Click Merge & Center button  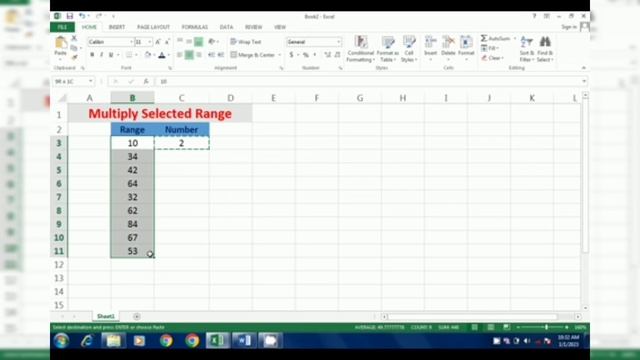(253, 55)
